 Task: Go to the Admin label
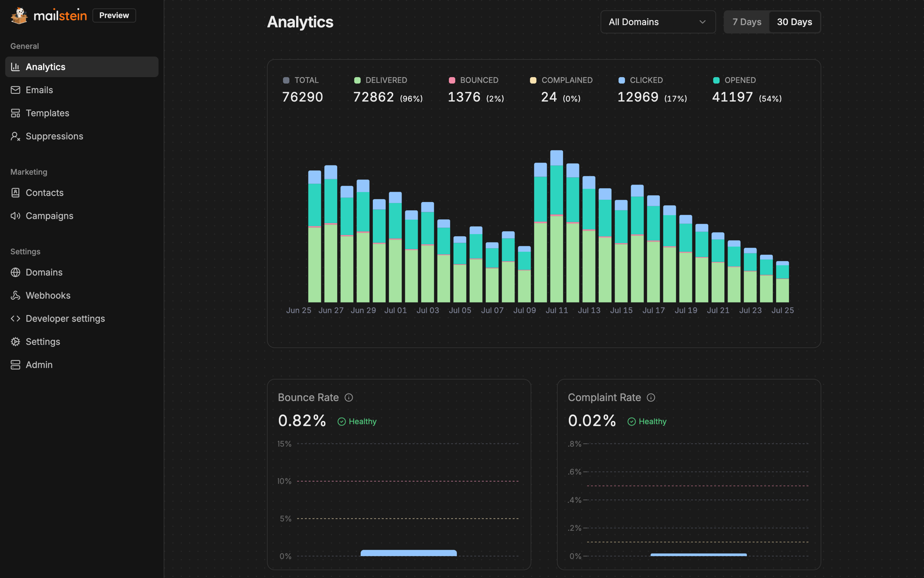(39, 365)
